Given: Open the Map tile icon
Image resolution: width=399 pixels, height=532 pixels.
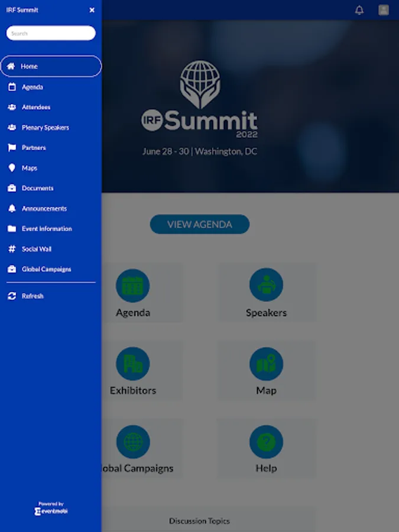Looking at the screenshot, I should (266, 364).
